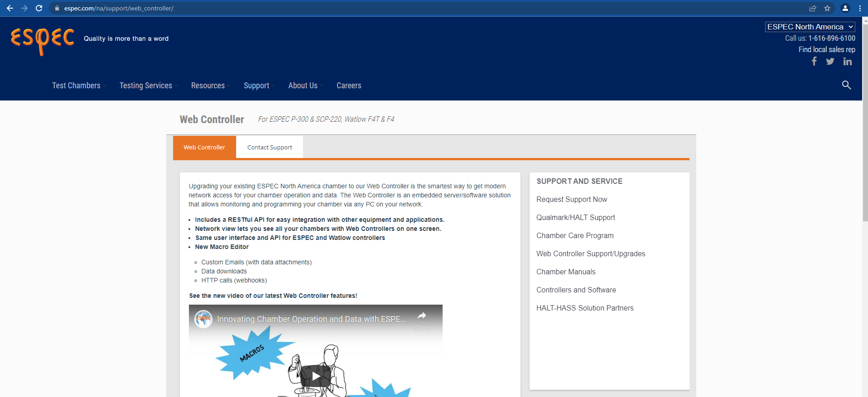Open the ESPEC Facebook page
This screenshot has height=397, width=868.
pyautogui.click(x=814, y=61)
